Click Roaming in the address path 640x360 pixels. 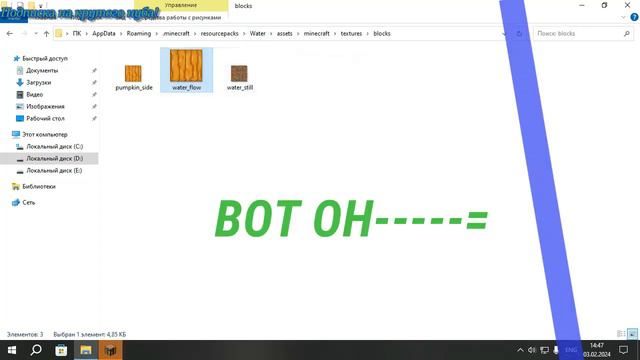(139, 33)
